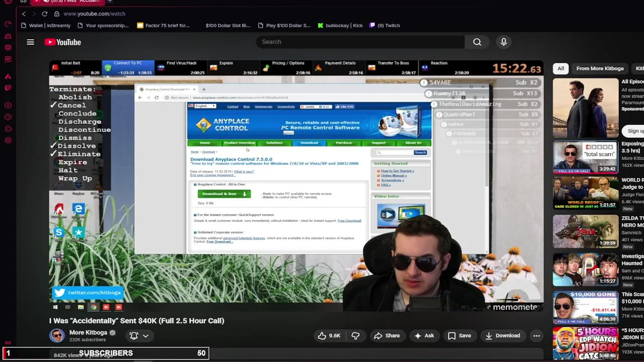Go back with browser back arrow
The height and width of the screenshot is (362, 644).
[x=23, y=14]
